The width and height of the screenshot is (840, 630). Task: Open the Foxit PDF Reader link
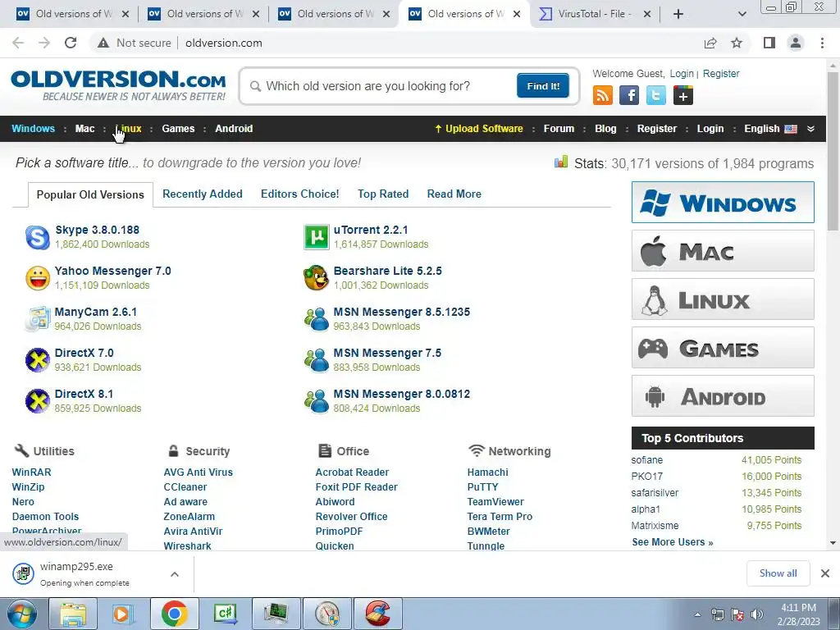(356, 487)
